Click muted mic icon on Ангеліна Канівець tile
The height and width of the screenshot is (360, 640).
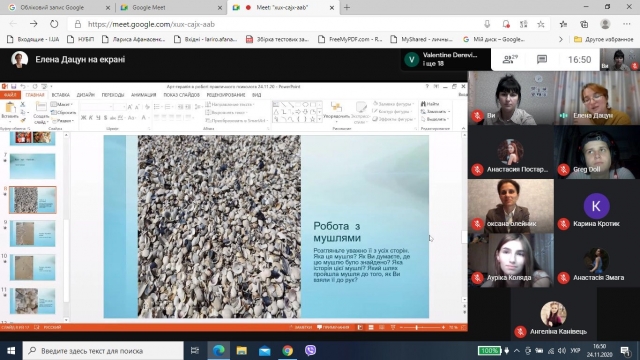coord(520,331)
